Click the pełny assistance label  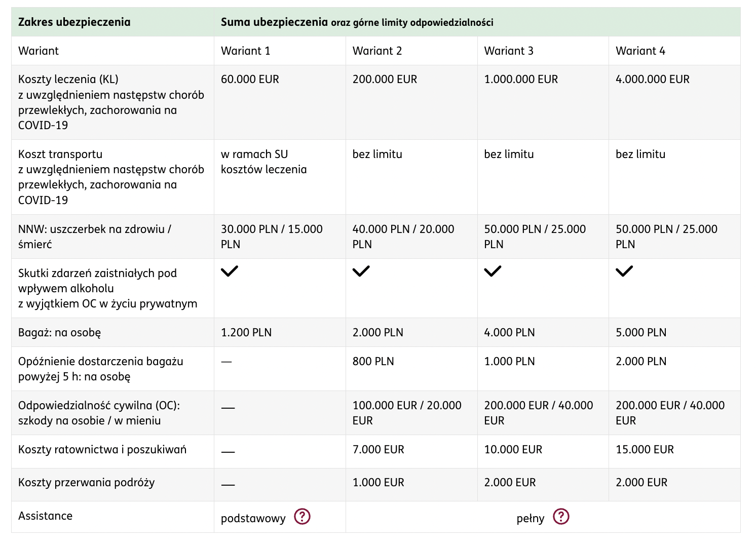(531, 518)
